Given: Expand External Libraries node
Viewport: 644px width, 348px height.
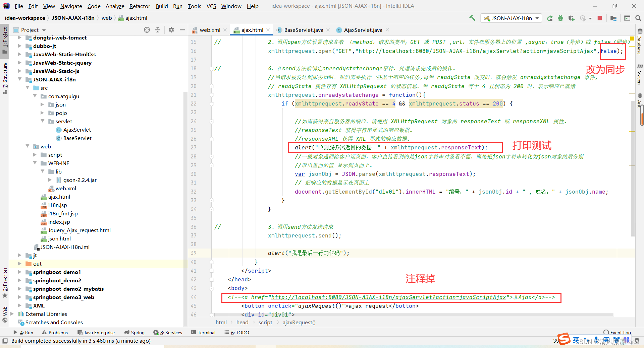Looking at the screenshot, I should 12,314.
